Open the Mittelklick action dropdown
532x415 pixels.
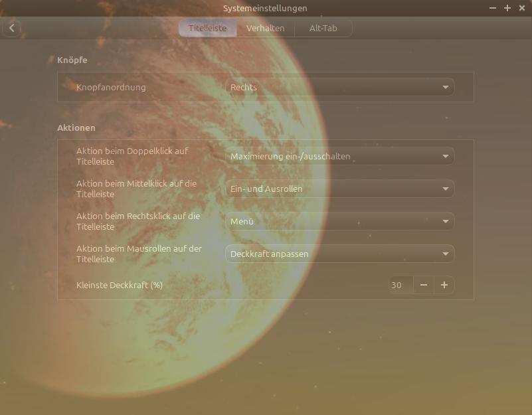click(x=339, y=188)
